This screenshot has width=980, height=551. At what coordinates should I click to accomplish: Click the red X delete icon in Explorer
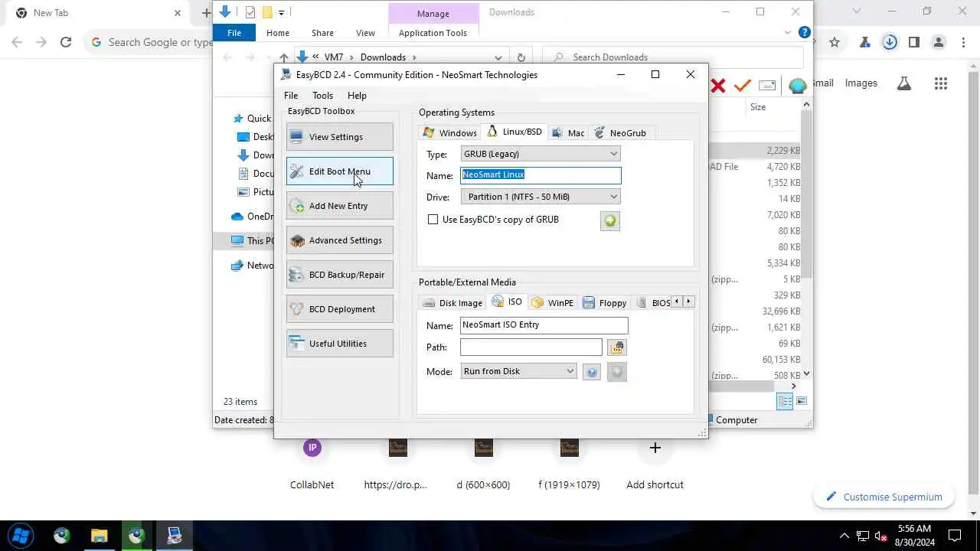pos(718,86)
